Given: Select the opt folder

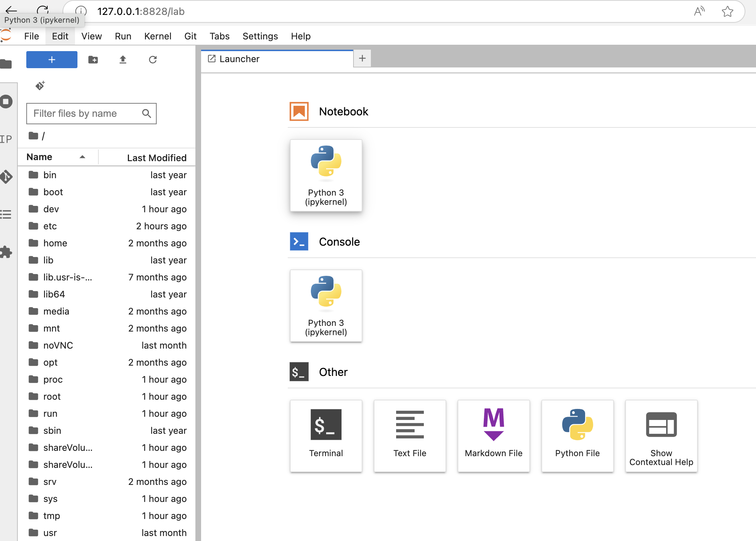Looking at the screenshot, I should click(x=107, y=362).
